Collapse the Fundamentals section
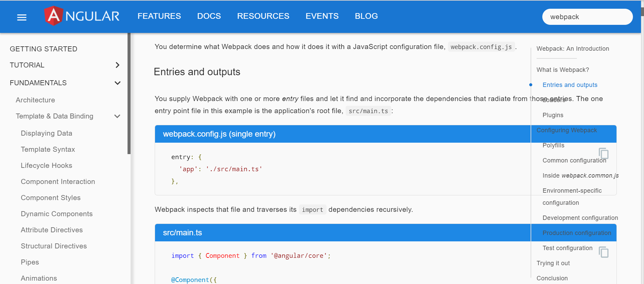 tap(65, 83)
